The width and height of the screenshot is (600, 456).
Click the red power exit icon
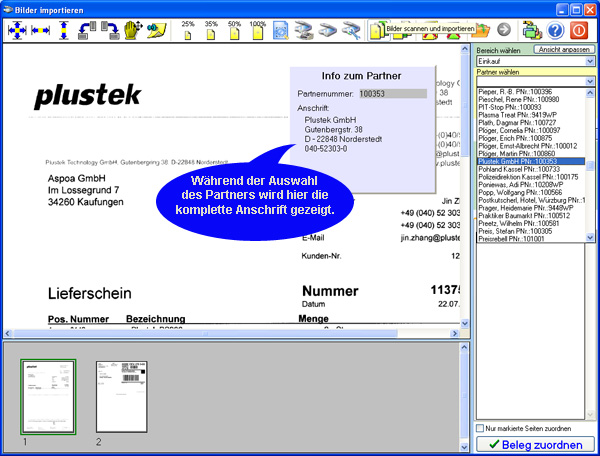(579, 30)
